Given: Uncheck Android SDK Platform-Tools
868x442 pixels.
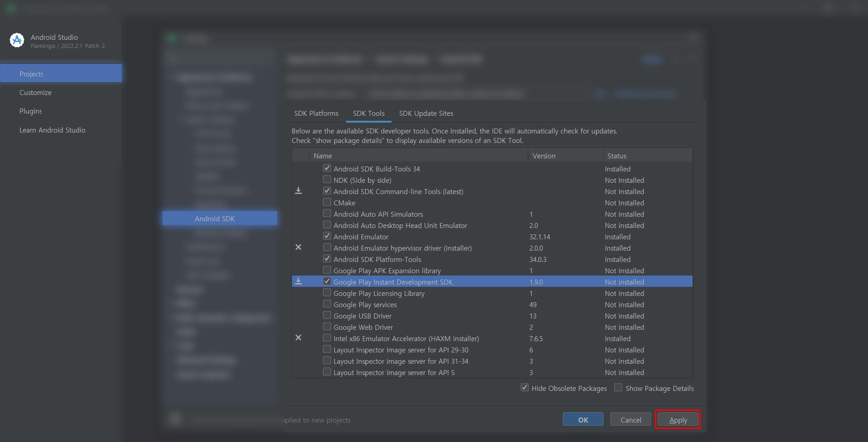Looking at the screenshot, I should [327, 259].
